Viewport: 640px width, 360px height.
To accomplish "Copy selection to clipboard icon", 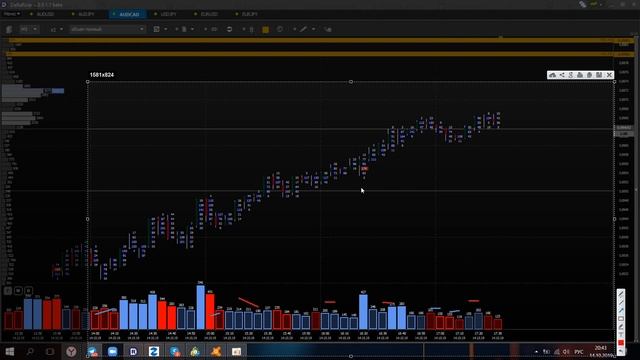I will [x=589, y=75].
